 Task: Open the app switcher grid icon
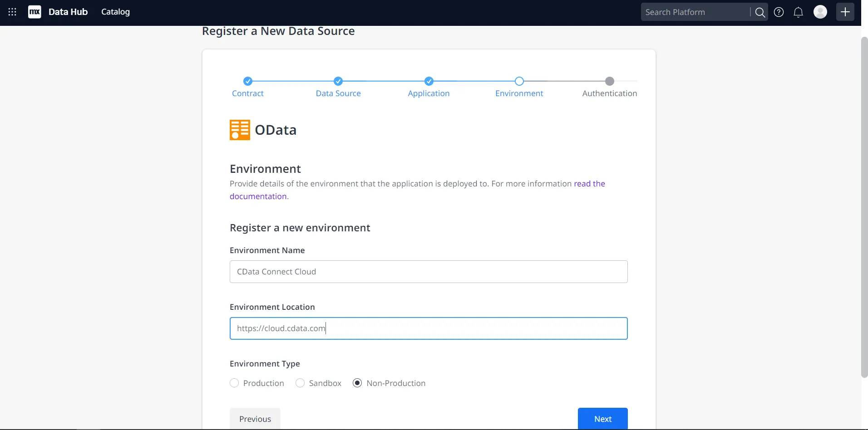12,12
